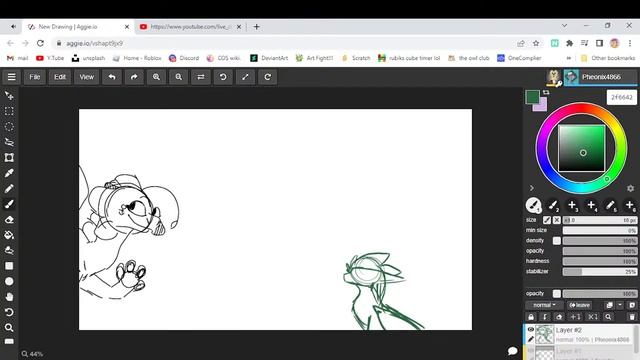The image size is (640, 360).
Task: Toggle visibility of Layer #2
Action: tap(531, 329)
